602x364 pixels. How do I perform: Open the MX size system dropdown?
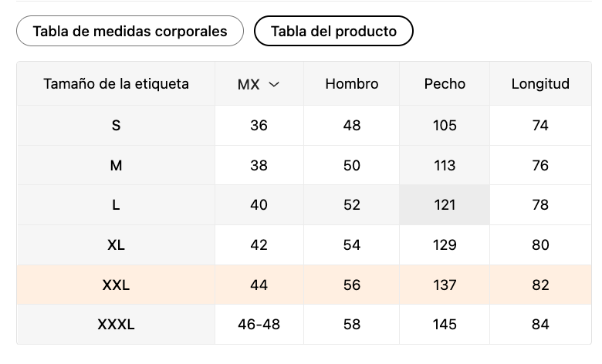point(259,84)
